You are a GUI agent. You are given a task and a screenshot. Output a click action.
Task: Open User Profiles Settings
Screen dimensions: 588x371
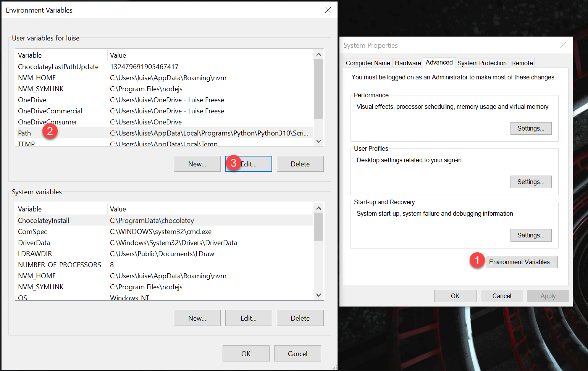(x=531, y=182)
